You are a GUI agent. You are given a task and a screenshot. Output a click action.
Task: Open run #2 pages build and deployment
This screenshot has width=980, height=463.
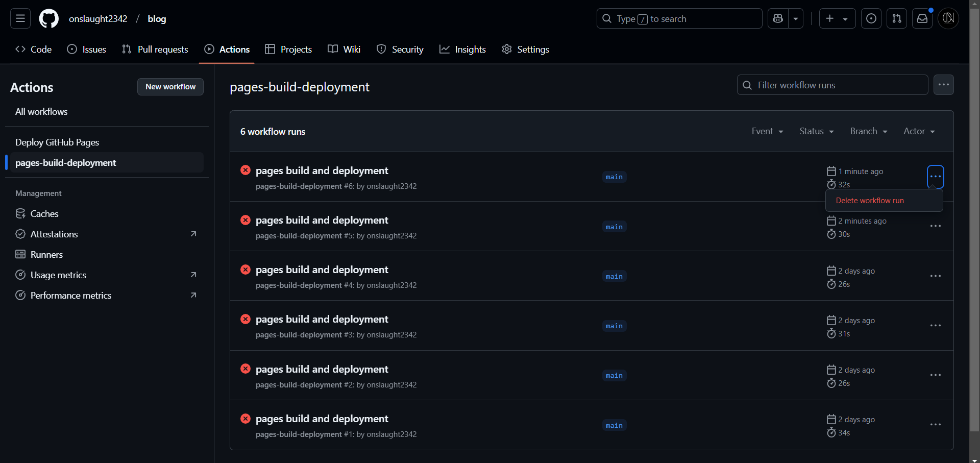pyautogui.click(x=322, y=369)
